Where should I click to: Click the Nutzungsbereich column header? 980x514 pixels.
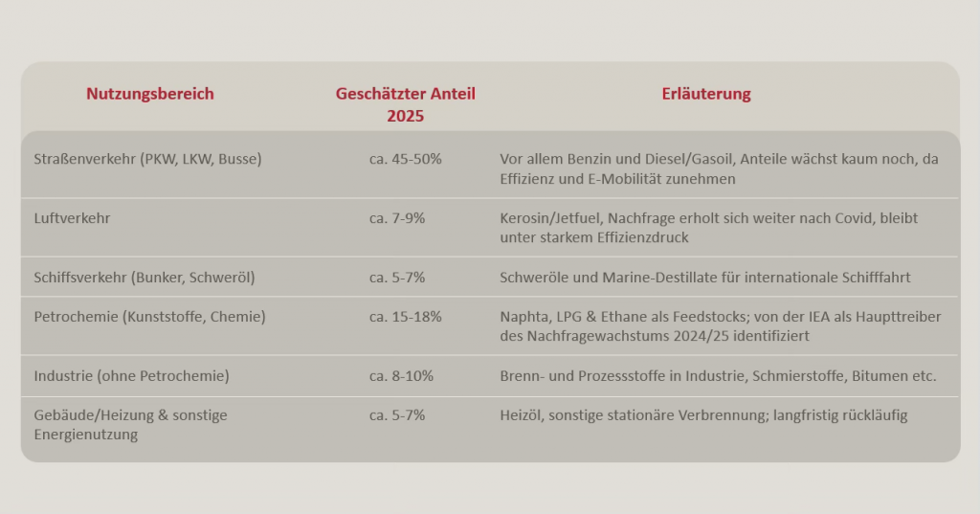tap(150, 94)
